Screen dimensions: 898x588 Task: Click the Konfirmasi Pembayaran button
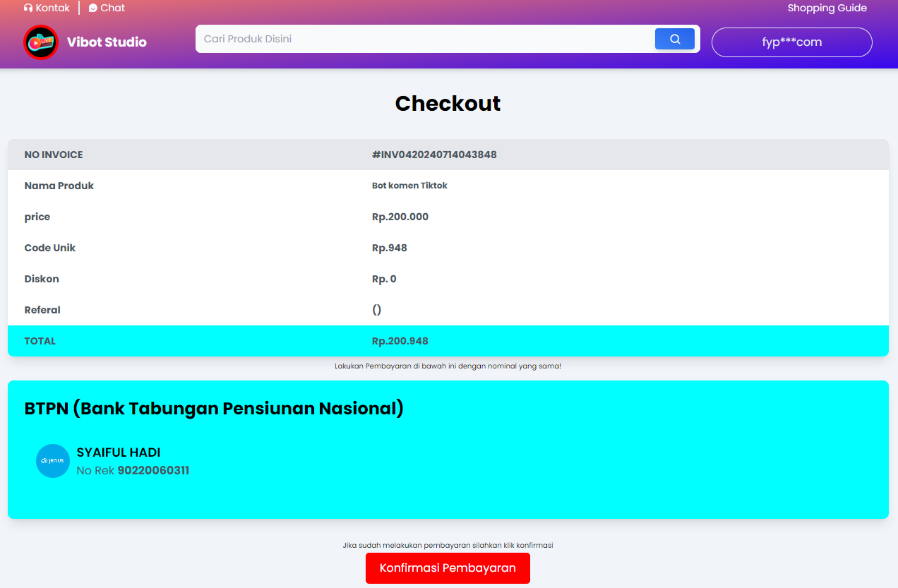pyautogui.click(x=448, y=568)
